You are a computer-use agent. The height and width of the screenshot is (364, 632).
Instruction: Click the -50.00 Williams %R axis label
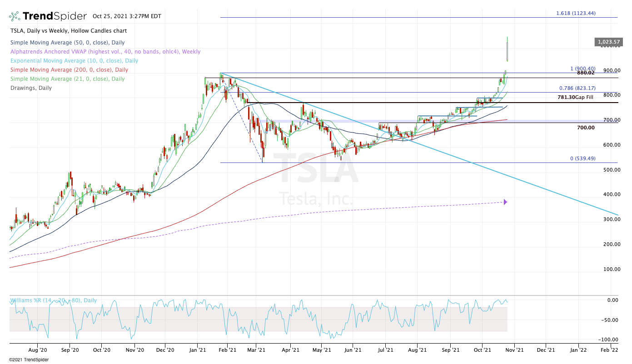click(610, 320)
